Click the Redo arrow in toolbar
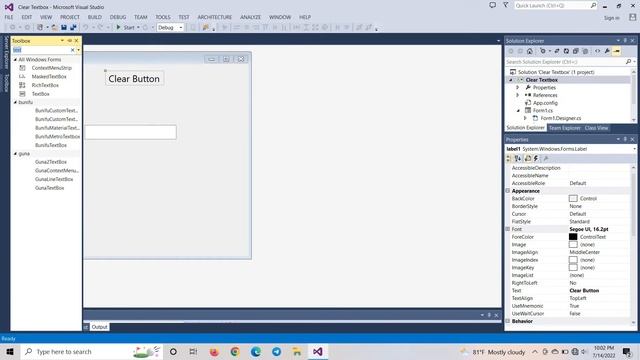640x360 pixels. tap(100, 27)
